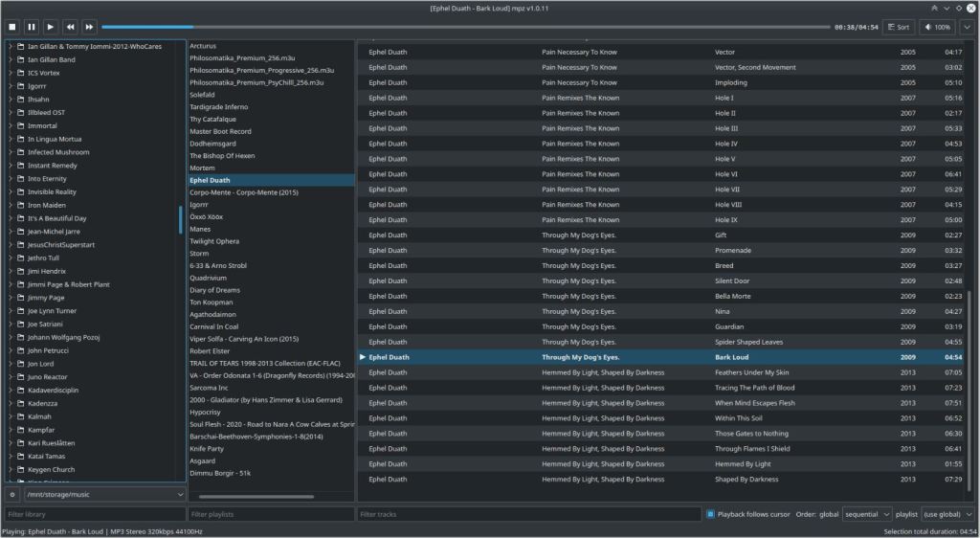Open library settings gear icon

pyautogui.click(x=11, y=494)
